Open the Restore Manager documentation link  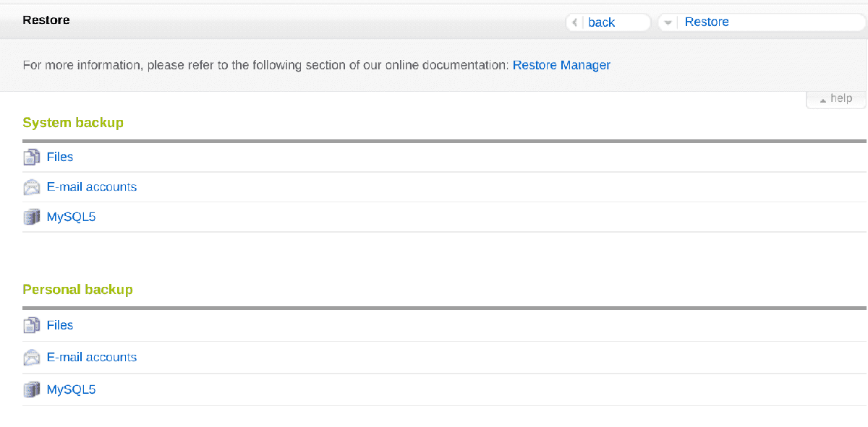point(561,65)
